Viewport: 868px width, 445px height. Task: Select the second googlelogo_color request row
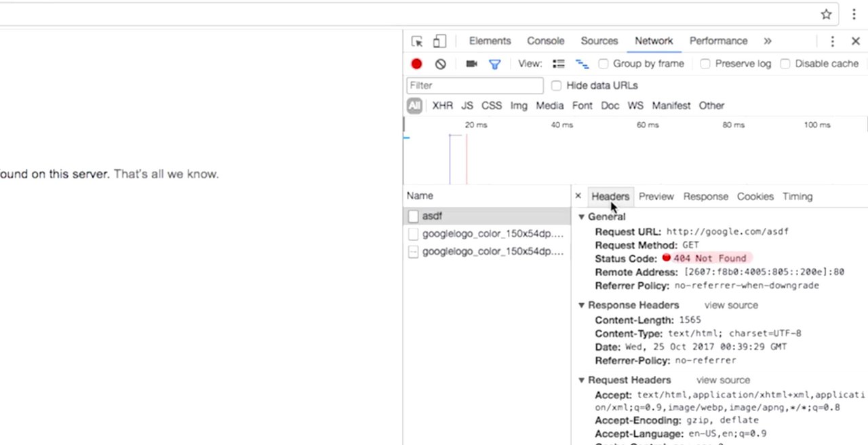tap(487, 252)
